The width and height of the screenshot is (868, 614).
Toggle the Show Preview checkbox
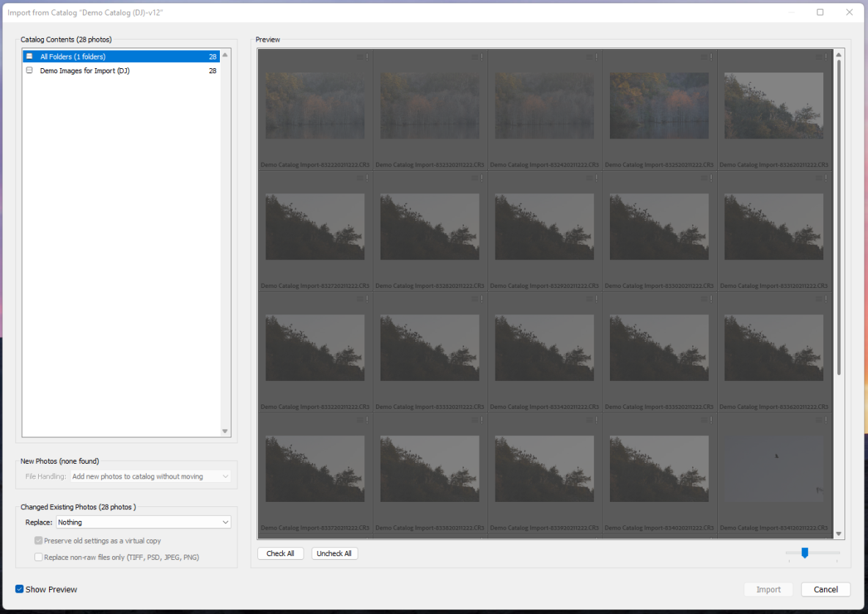pyautogui.click(x=18, y=589)
